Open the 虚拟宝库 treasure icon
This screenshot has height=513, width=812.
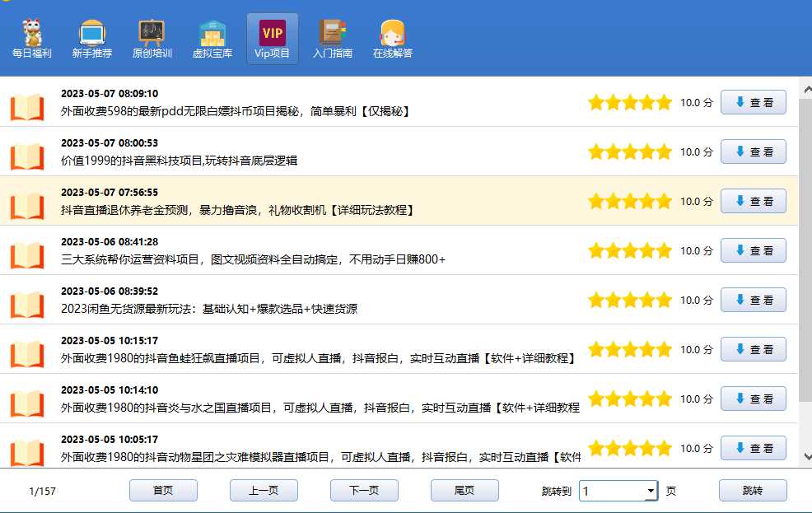click(x=212, y=39)
